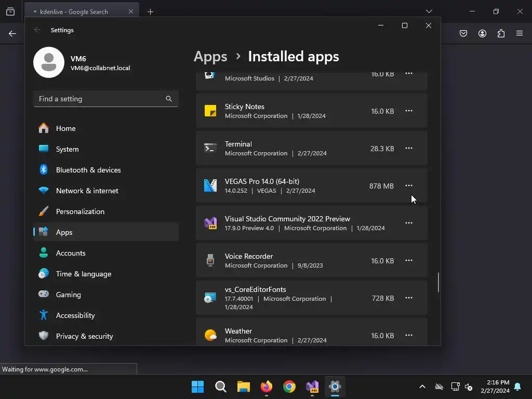Open notifications bell in taskbar
The image size is (532, 399).
(518, 387)
